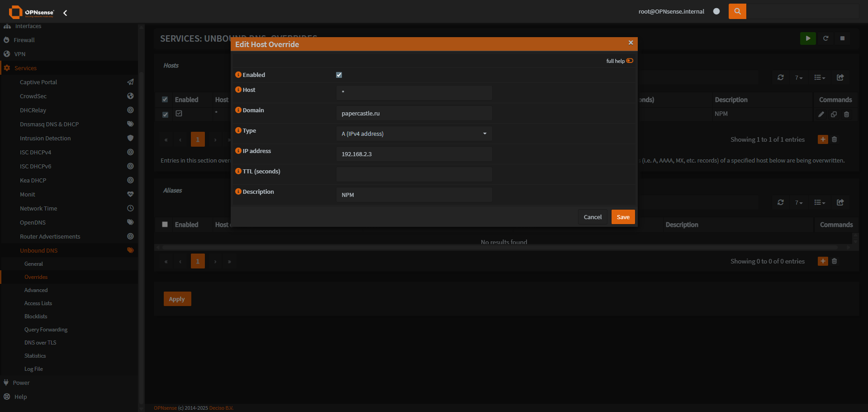This screenshot has height=412, width=868.
Task: Toggle select-all checkbox in Hosts header
Action: point(165,100)
